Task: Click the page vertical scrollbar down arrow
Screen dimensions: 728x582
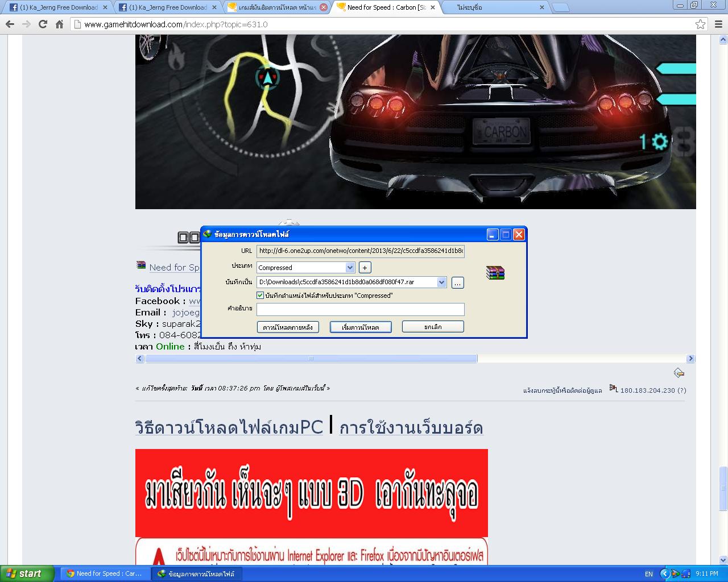Action: 723,560
